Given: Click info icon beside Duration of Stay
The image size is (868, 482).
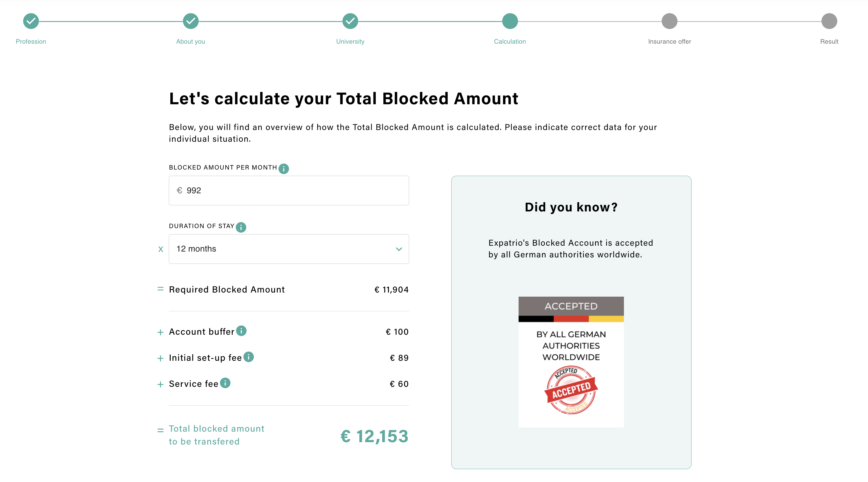Looking at the screenshot, I should click(241, 227).
